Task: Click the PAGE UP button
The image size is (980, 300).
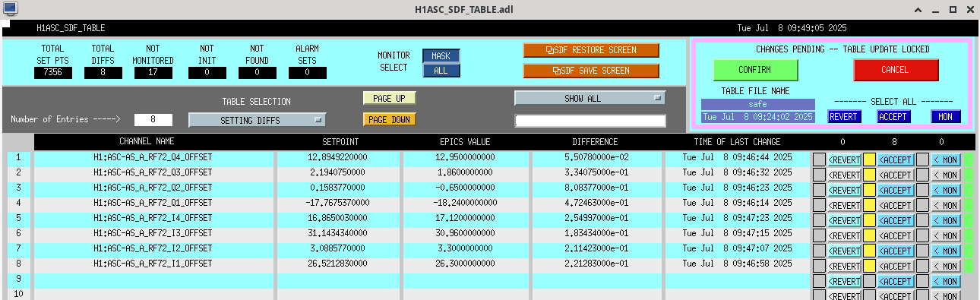Action: click(389, 98)
